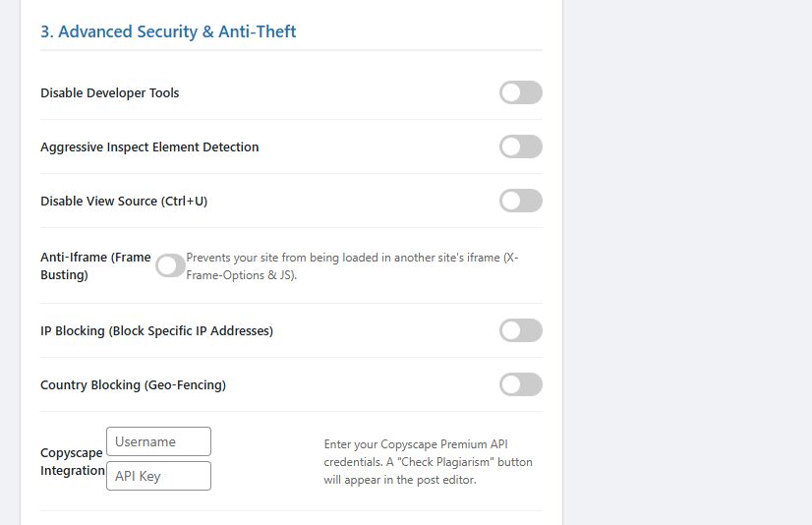Switch on IP Blocking toggle
This screenshot has height=525, width=812.
520,331
